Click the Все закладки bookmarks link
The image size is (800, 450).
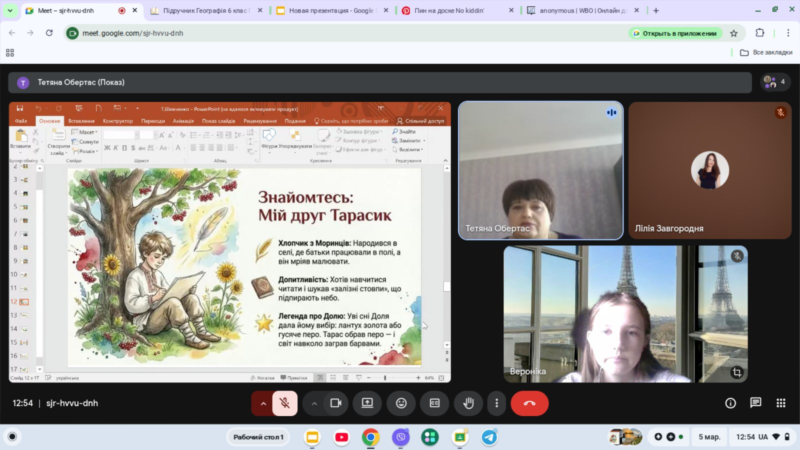tap(765, 52)
